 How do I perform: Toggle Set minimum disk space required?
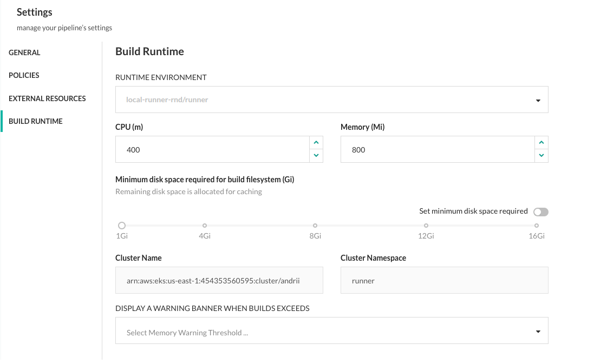540,212
